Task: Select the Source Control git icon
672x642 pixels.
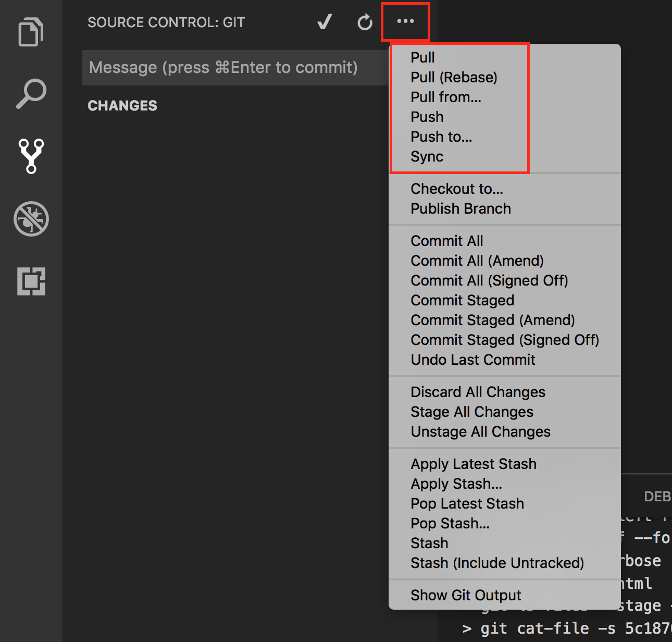Action: (x=31, y=156)
